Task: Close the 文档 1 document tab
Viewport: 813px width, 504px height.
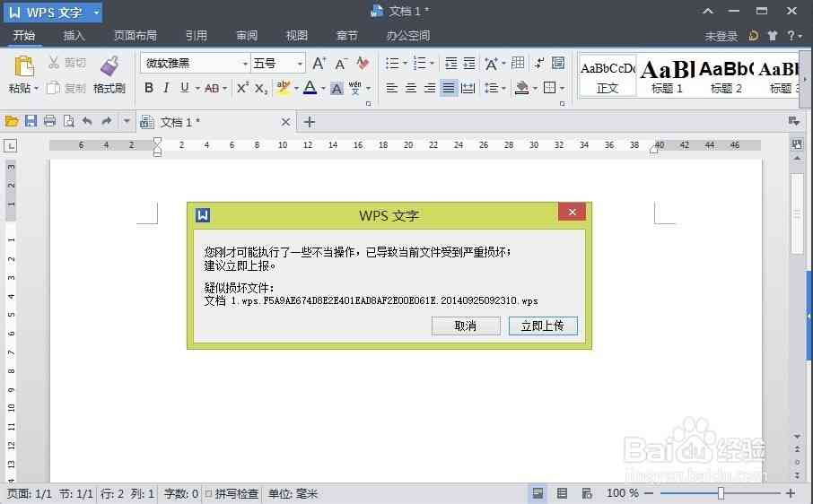Action: pos(285,122)
